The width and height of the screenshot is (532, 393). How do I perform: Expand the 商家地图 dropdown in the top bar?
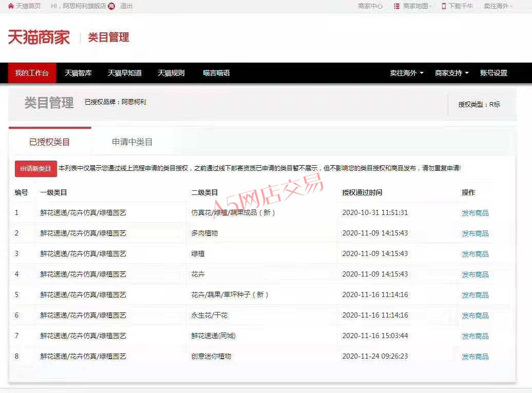(x=417, y=6)
